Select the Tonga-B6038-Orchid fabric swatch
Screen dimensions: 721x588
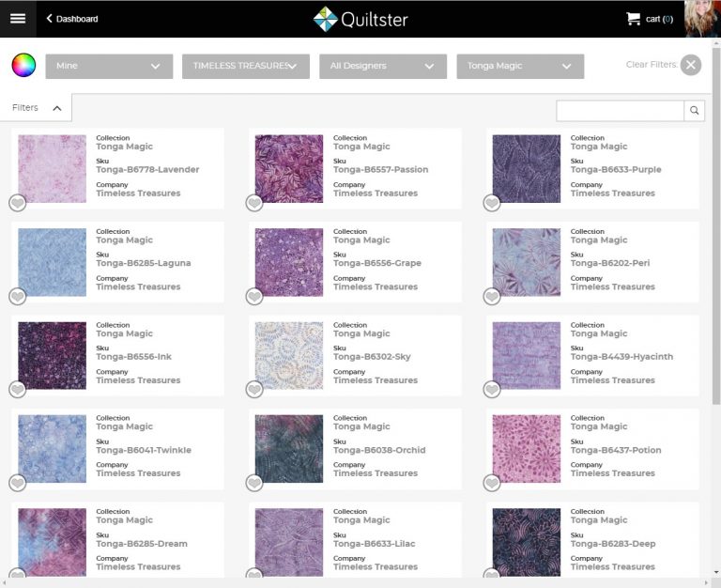(x=289, y=449)
